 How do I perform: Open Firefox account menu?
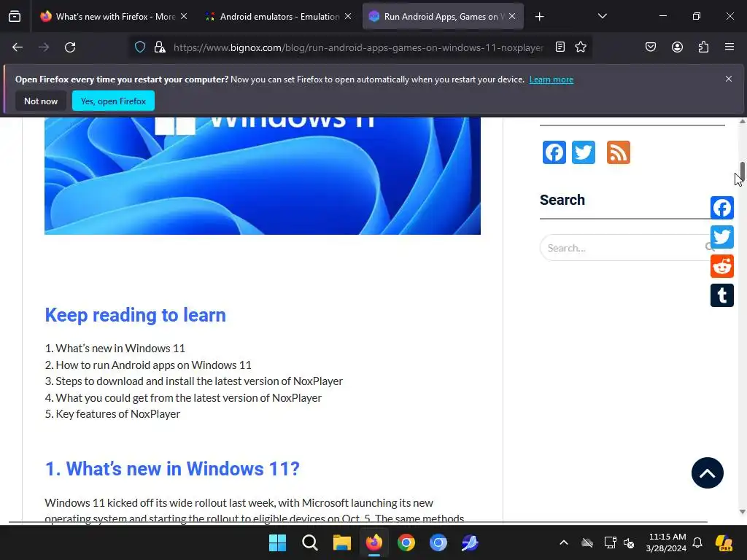point(677,47)
